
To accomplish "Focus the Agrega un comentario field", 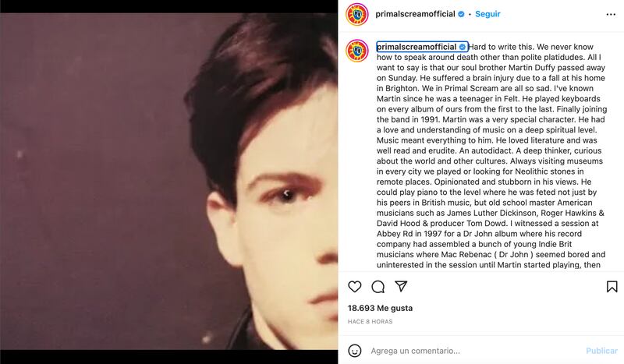I will 468,351.
